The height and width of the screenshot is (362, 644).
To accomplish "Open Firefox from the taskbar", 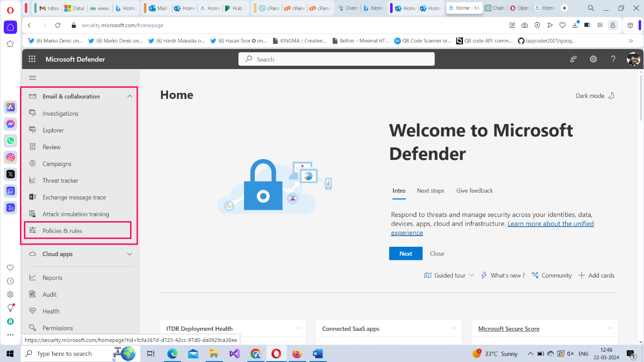I will [x=297, y=354].
